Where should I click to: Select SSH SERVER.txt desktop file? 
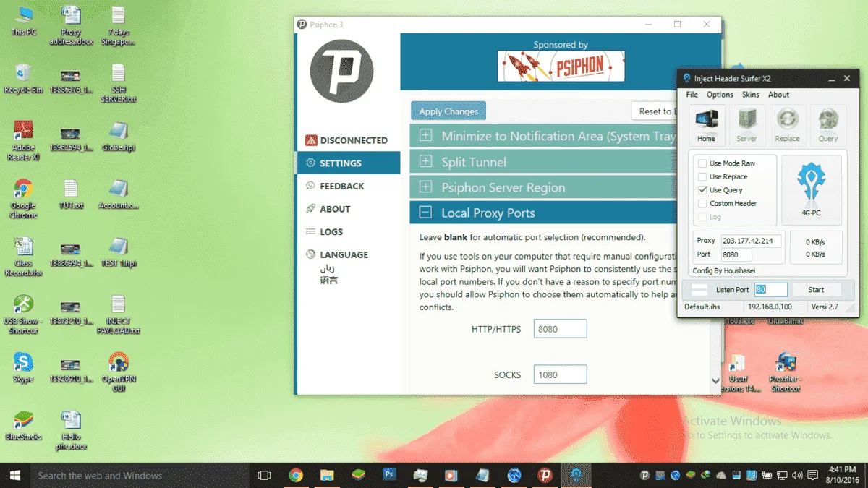[x=119, y=83]
